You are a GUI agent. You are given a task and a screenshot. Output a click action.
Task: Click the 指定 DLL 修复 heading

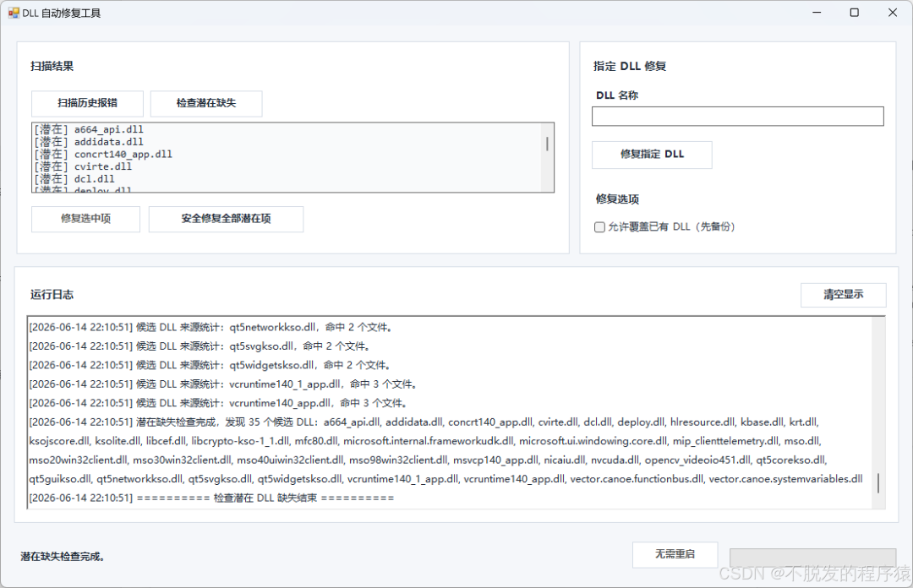click(x=630, y=67)
